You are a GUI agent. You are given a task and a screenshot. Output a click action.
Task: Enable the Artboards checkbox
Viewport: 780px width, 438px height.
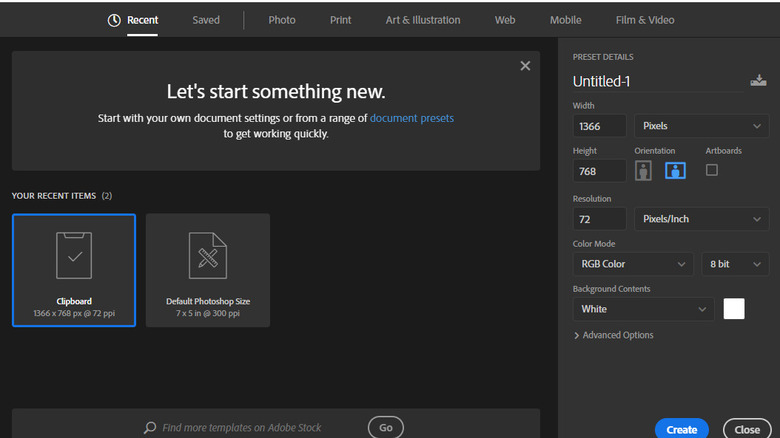click(x=712, y=170)
